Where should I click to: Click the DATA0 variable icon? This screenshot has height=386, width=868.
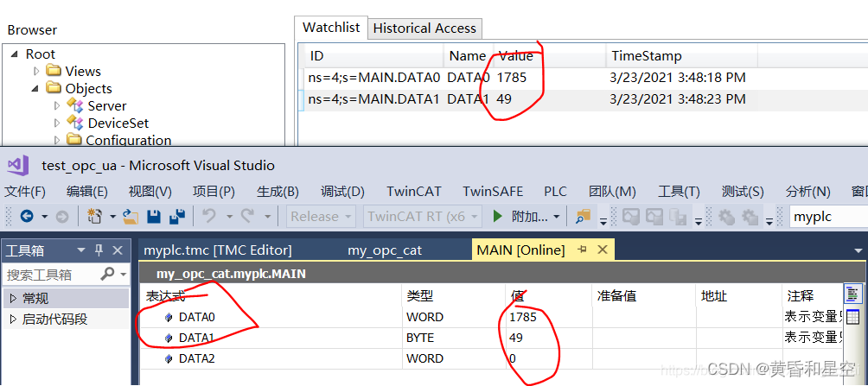pyautogui.click(x=169, y=318)
